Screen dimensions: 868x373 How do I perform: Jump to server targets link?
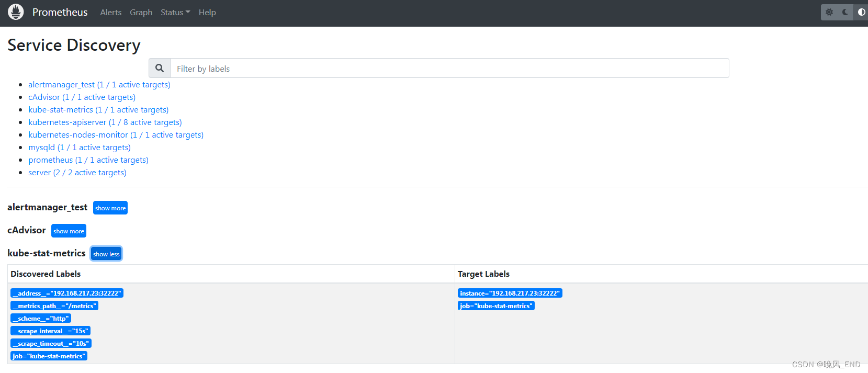[77, 173]
